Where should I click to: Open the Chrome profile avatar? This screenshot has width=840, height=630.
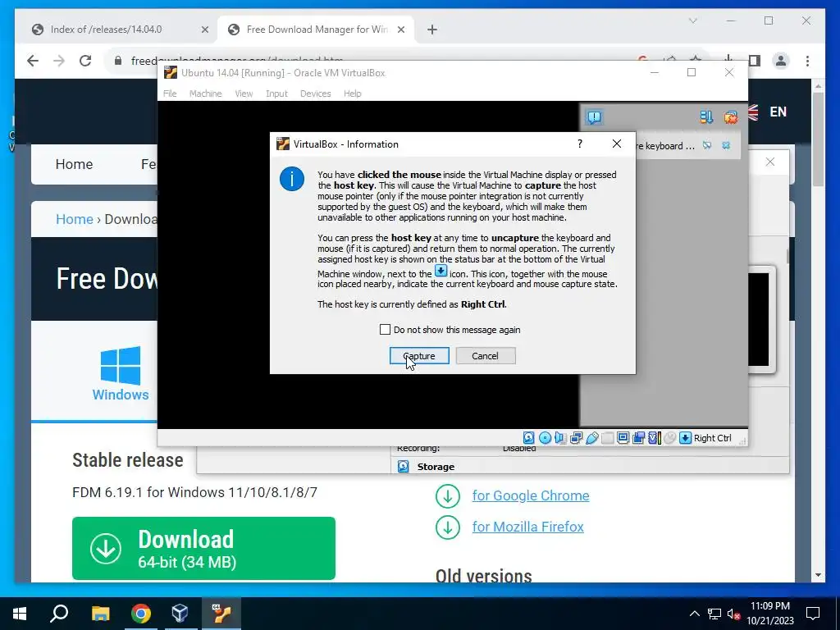click(781, 61)
